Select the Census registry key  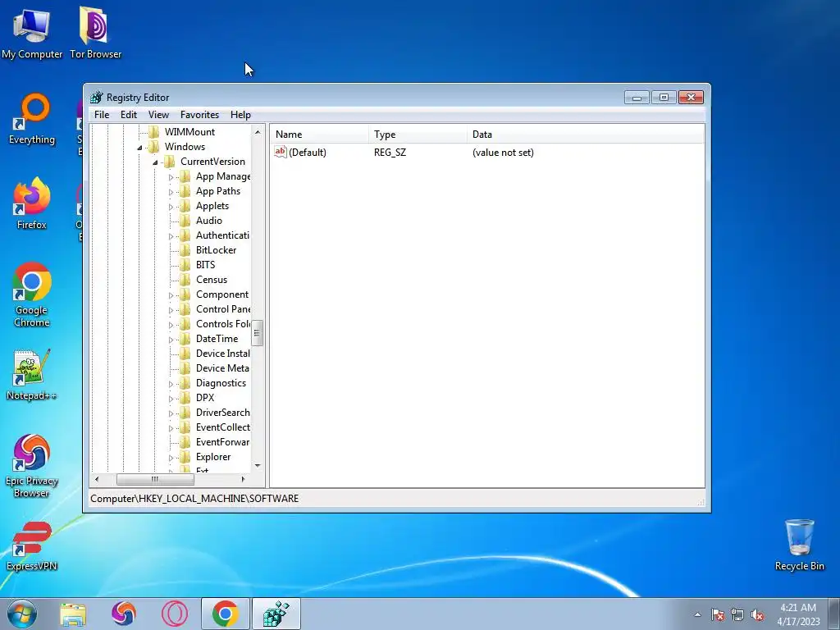click(x=212, y=280)
